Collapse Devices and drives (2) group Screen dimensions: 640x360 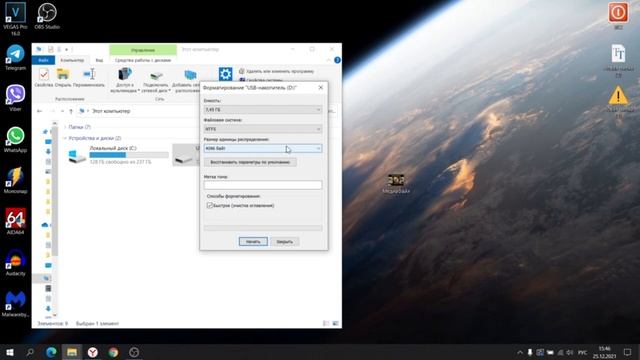[65, 138]
